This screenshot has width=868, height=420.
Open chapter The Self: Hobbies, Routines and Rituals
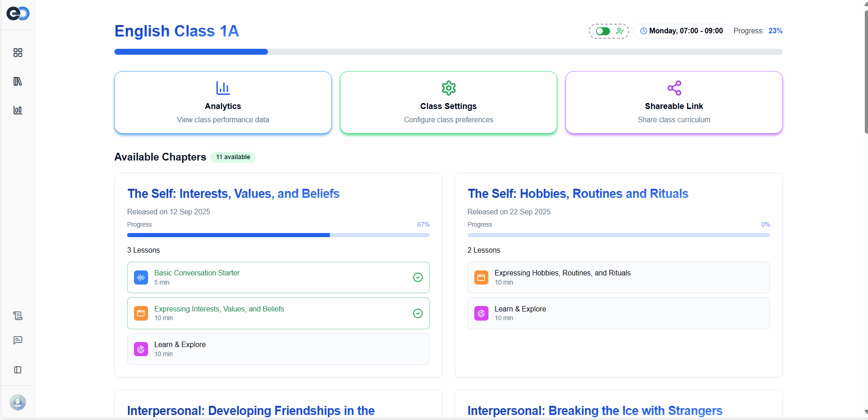pyautogui.click(x=578, y=194)
